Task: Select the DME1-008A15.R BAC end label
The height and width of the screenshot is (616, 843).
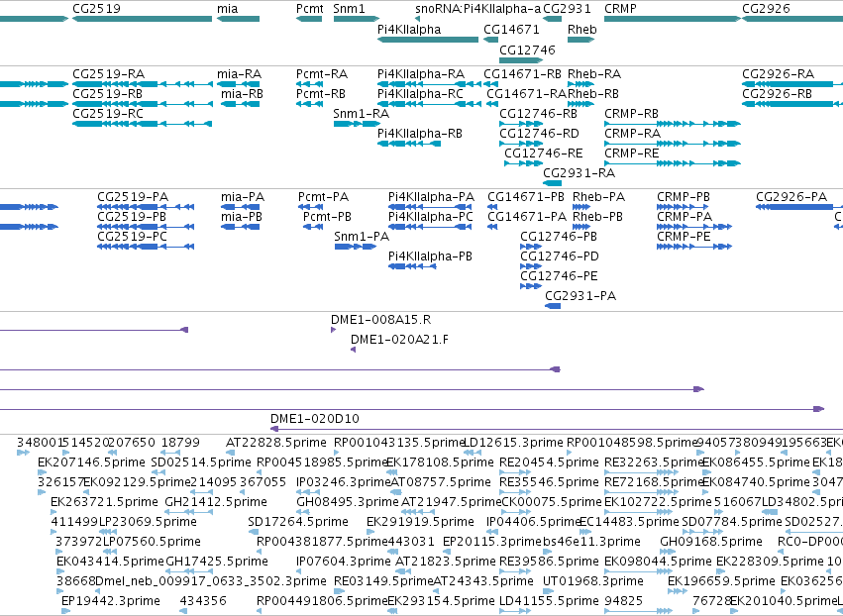Action: tap(380, 320)
